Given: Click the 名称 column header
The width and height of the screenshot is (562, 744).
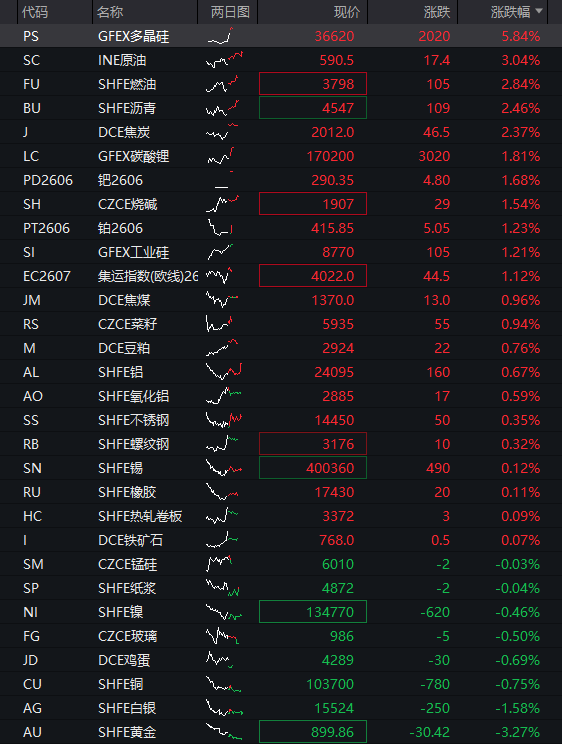Looking at the screenshot, I should click(110, 12).
